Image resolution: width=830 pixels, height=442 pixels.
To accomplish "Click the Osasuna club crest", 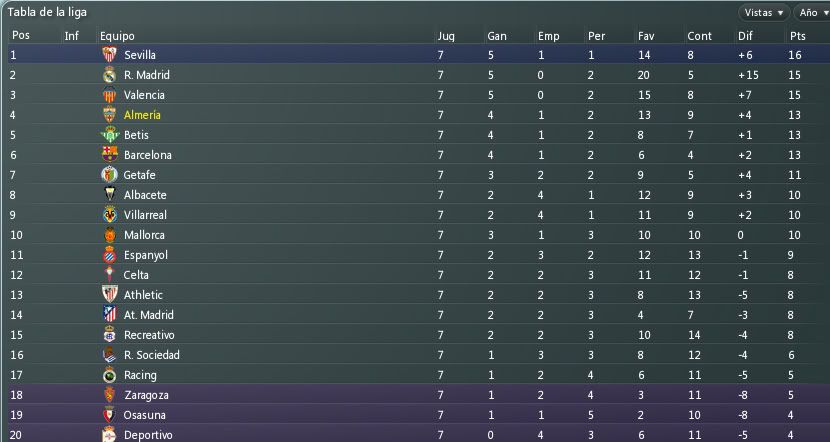I will click(x=110, y=415).
